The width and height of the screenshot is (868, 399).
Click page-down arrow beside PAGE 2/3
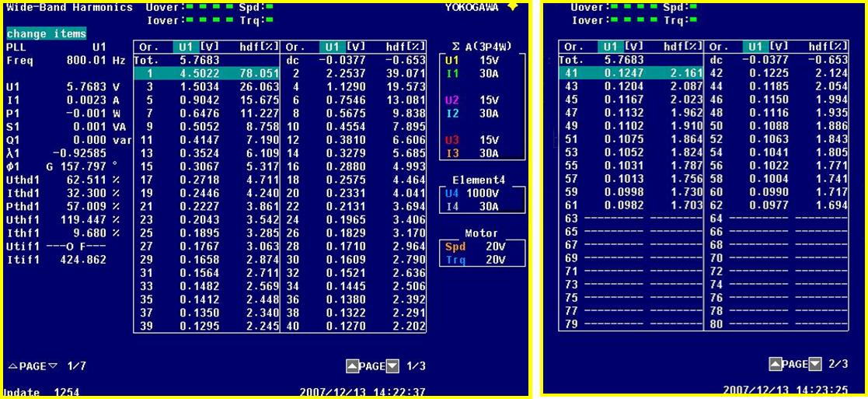[815, 364]
